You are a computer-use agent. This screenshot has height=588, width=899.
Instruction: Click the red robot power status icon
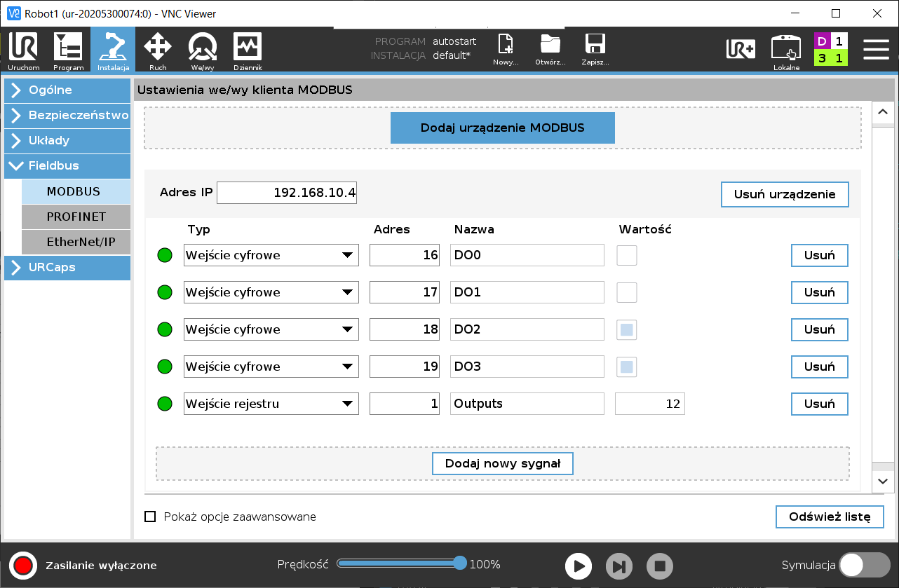pos(22,565)
